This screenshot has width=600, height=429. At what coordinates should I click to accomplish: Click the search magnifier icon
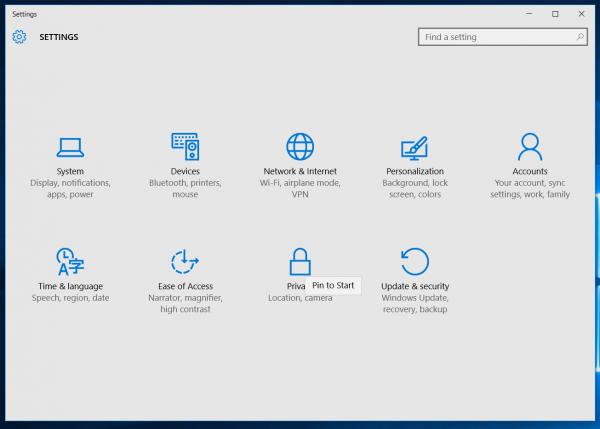pyautogui.click(x=580, y=37)
